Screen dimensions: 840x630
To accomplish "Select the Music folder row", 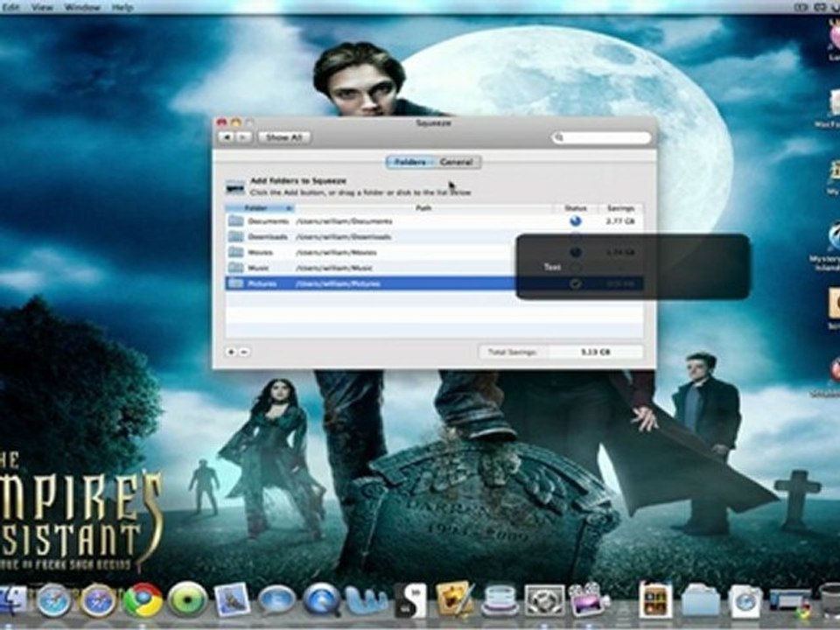I will 434,268.
